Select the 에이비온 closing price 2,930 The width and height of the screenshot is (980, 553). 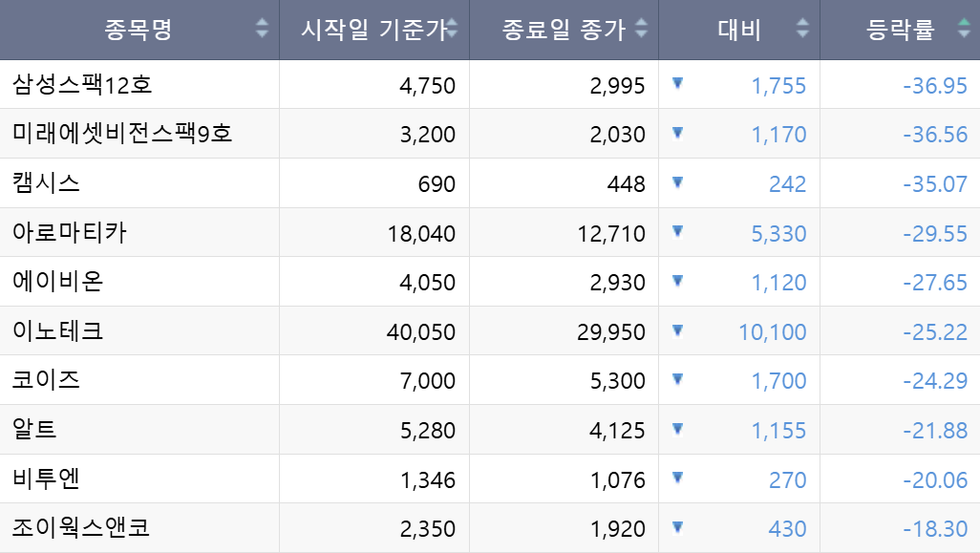tap(618, 281)
